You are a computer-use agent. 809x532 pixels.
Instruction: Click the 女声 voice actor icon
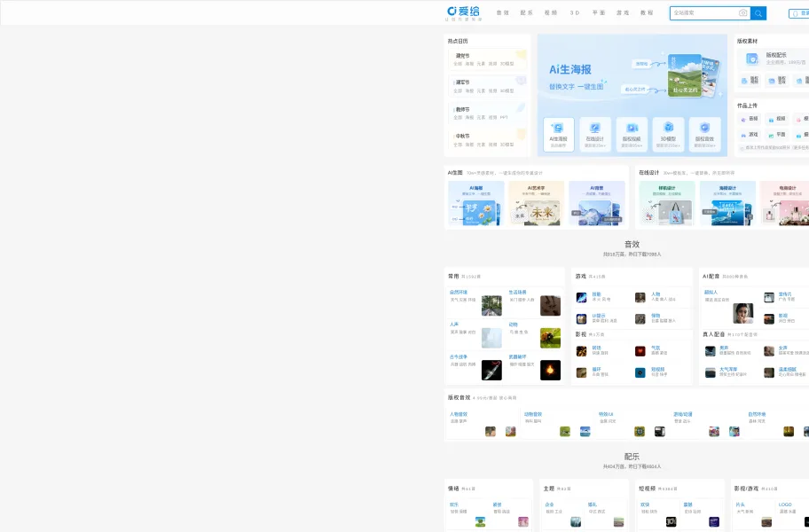(769, 351)
